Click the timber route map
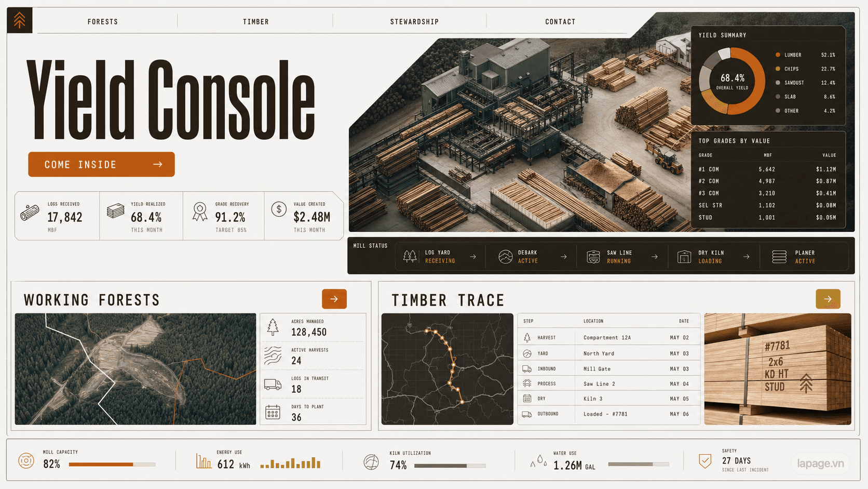This screenshot has width=868, height=489. [x=447, y=369]
